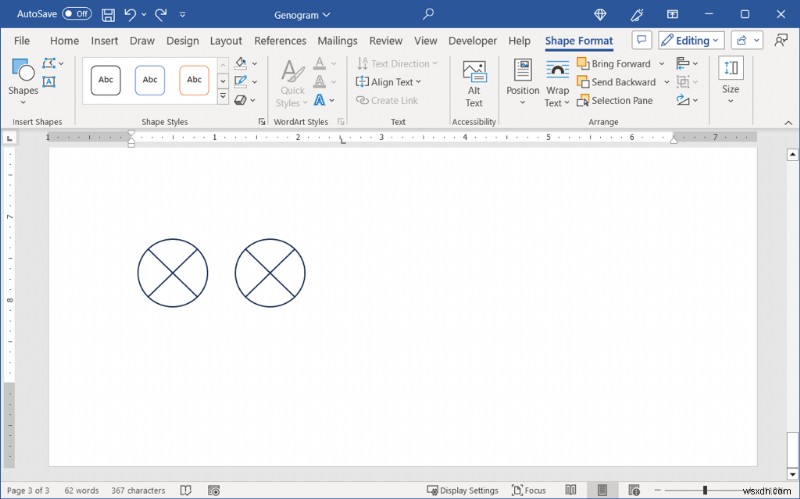Click the Microsoft Premium diamond icon
The width and height of the screenshot is (800, 499).
(x=601, y=15)
